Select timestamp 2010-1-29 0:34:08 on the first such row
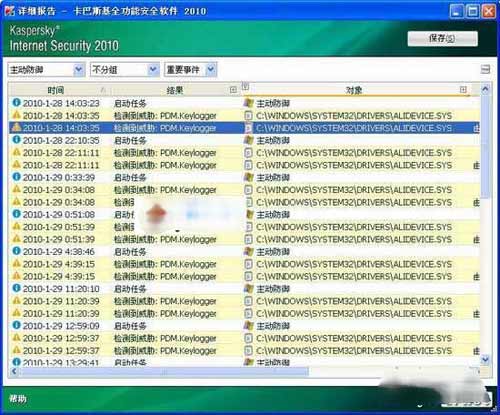This screenshot has height=415, width=500. click(x=59, y=190)
